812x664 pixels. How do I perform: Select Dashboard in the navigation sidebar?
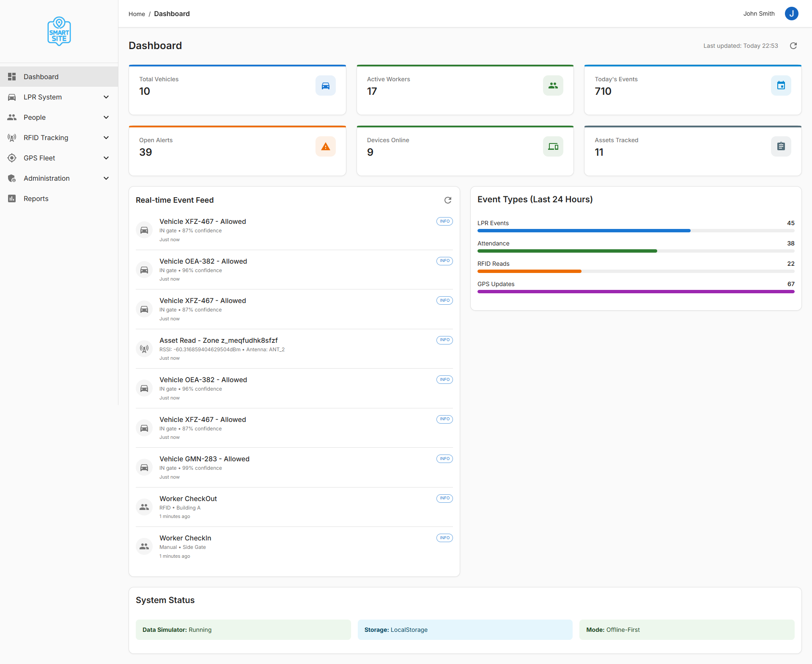coord(41,77)
